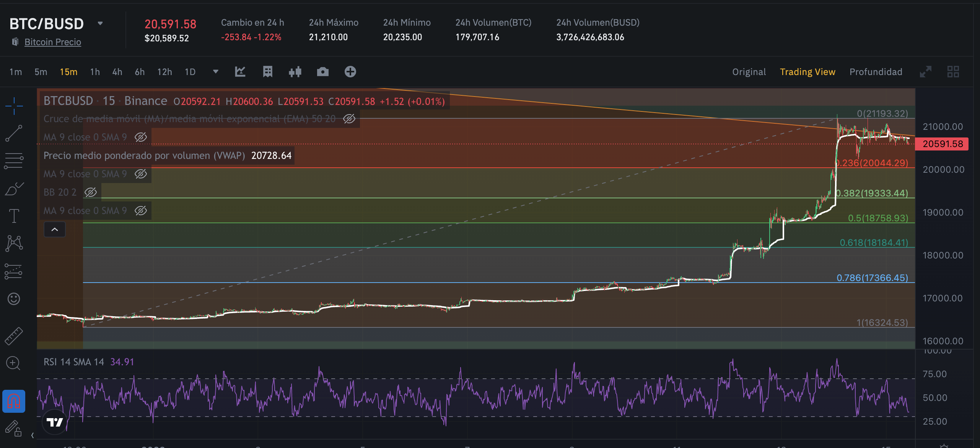Show the hidden BB 20 2 indicator
Image resolution: width=980 pixels, height=448 pixels.
pos(91,192)
